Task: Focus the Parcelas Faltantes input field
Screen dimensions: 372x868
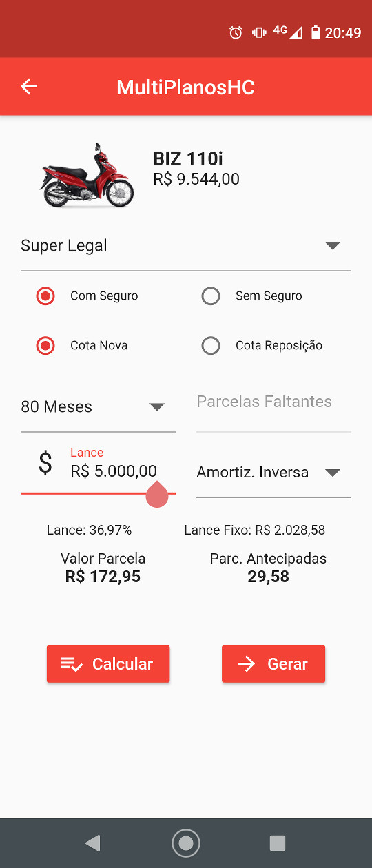Action: 273,407
